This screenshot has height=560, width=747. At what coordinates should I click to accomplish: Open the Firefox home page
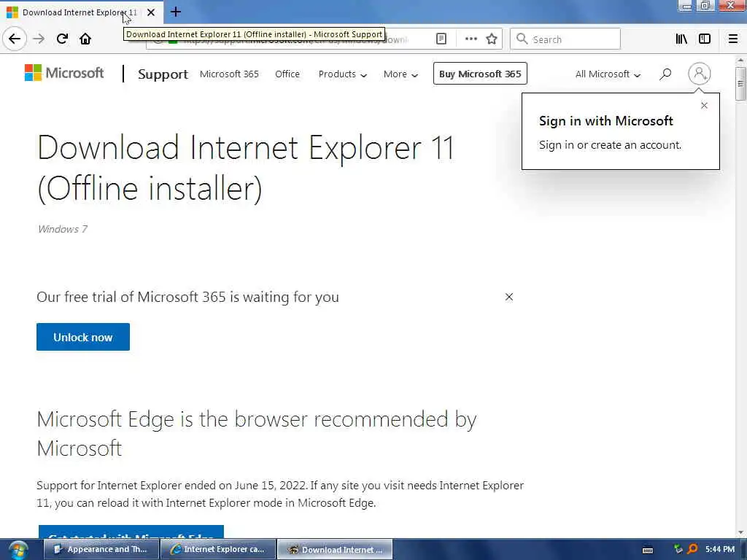tap(85, 39)
